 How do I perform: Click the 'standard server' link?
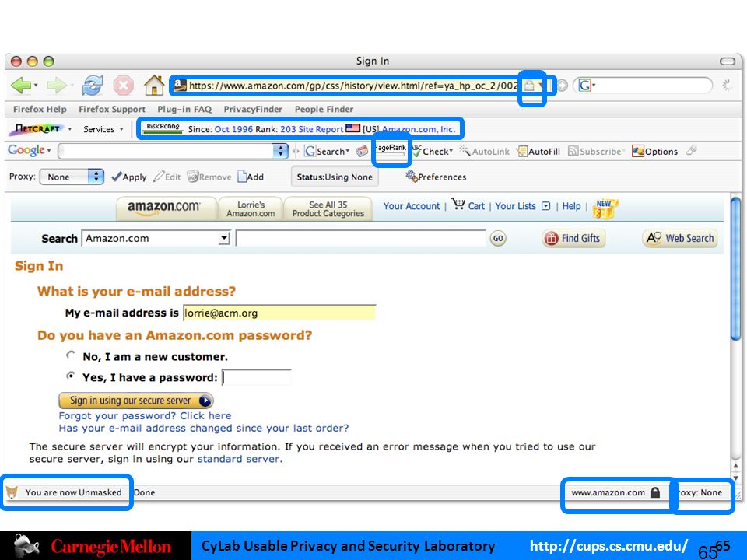pos(240,459)
